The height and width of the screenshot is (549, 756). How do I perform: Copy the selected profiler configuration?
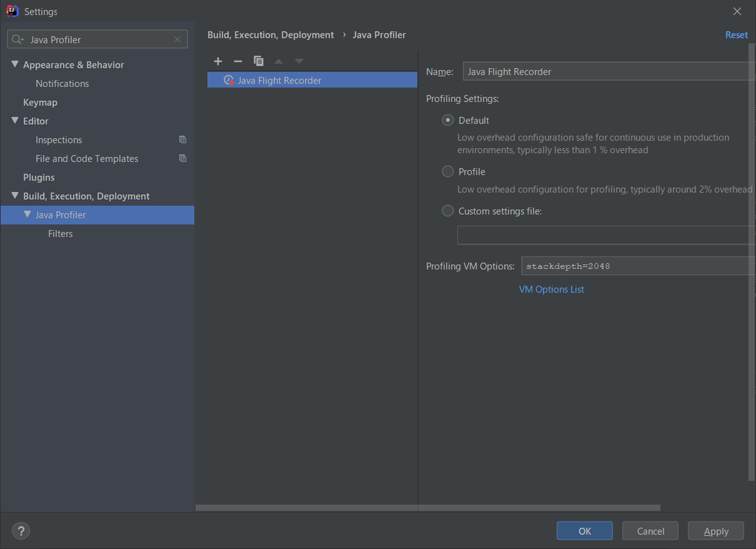pyautogui.click(x=258, y=61)
